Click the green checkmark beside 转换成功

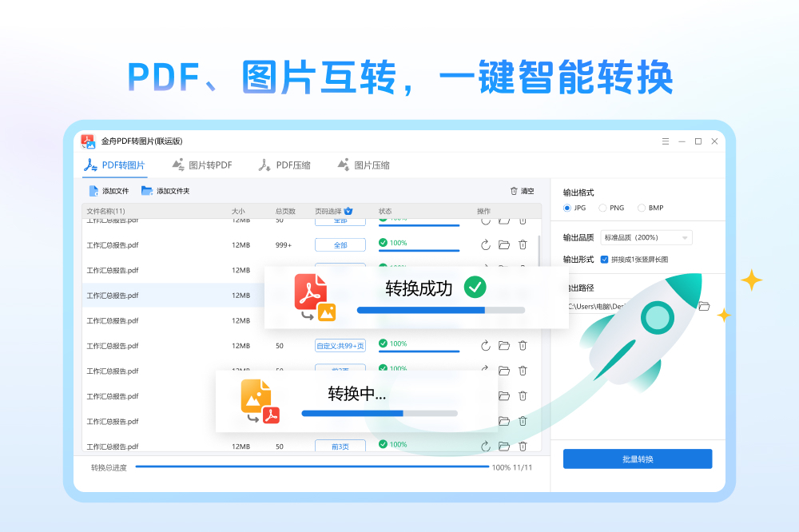(475, 288)
